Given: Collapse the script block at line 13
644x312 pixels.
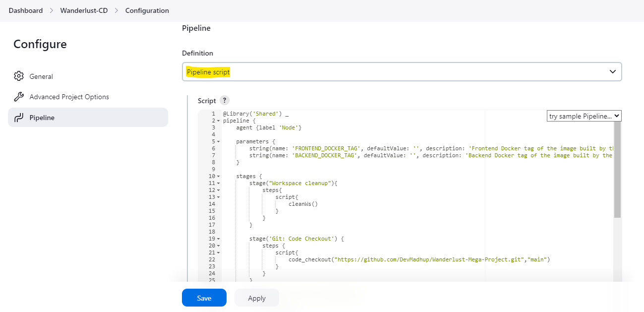Looking at the screenshot, I should pyautogui.click(x=219, y=197).
